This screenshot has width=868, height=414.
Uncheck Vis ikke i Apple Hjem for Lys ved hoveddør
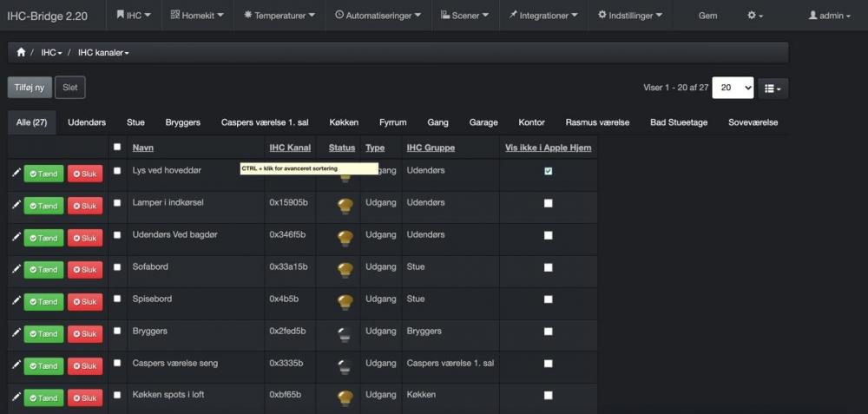[548, 171]
